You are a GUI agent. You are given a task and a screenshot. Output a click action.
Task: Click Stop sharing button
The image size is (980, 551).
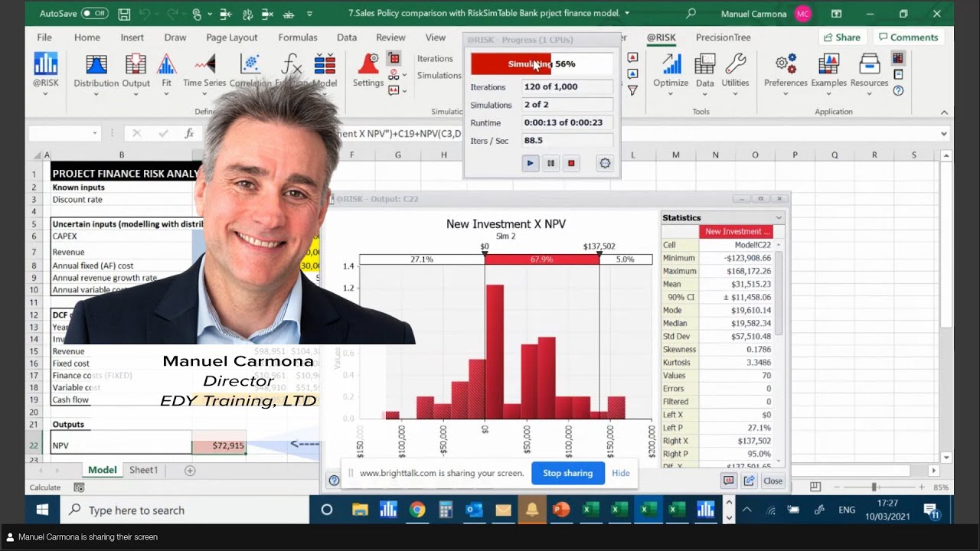(568, 473)
